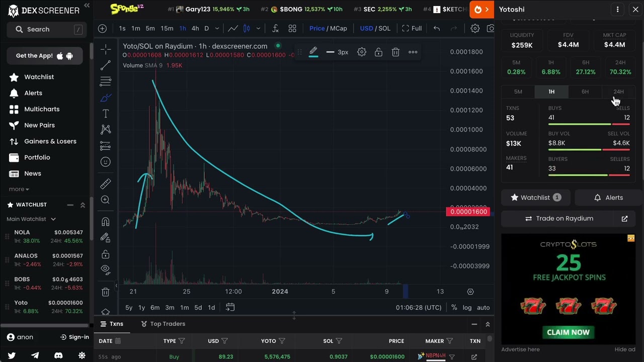Open the Telegram icon link

[x=35, y=355]
